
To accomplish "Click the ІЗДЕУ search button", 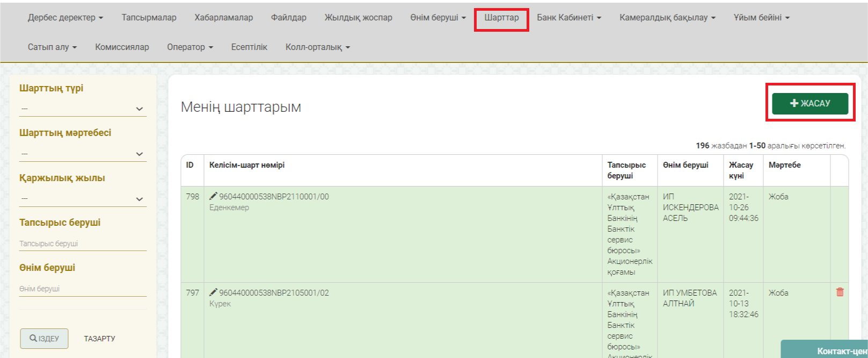I will pos(44,339).
